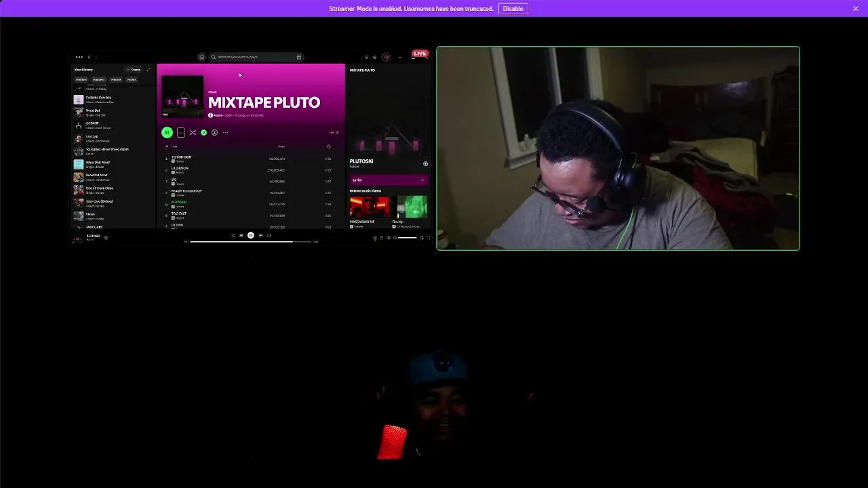Add PLUTOSKI to playlist via plus icon
This screenshot has width=868, height=488.
[x=425, y=163]
